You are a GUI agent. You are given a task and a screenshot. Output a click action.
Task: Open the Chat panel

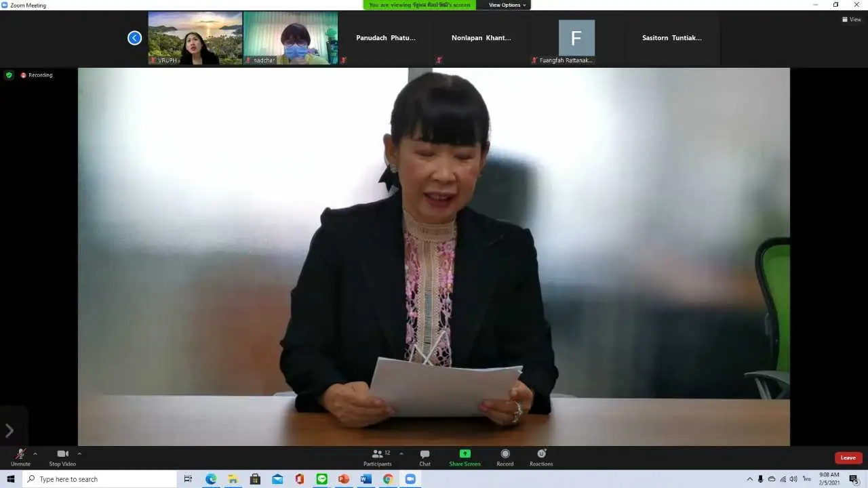point(425,457)
